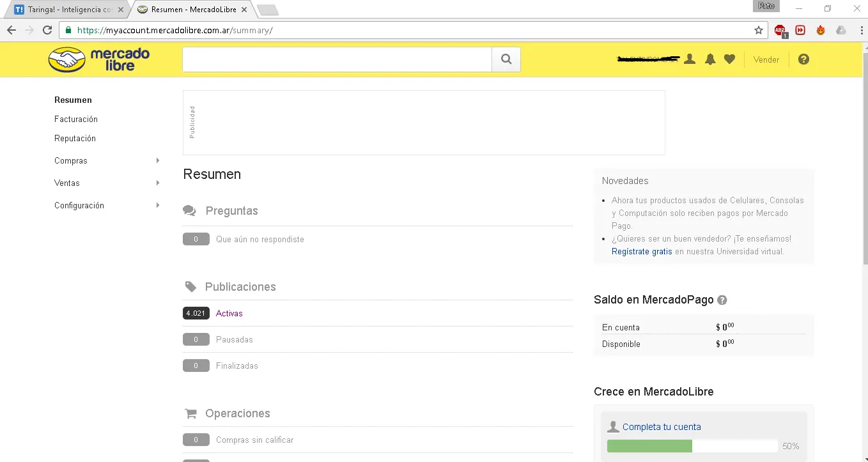Expand the Ventas submenu arrow
The height and width of the screenshot is (462, 868).
click(x=158, y=183)
